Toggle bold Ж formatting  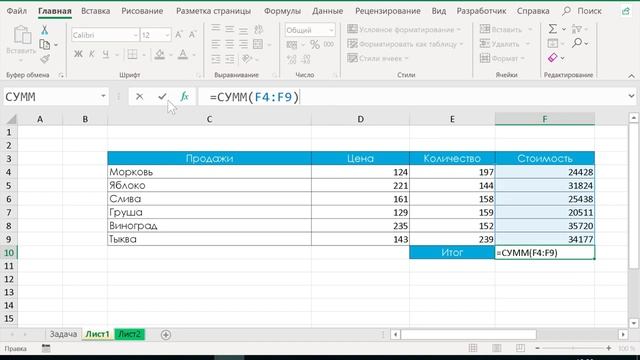click(x=78, y=54)
